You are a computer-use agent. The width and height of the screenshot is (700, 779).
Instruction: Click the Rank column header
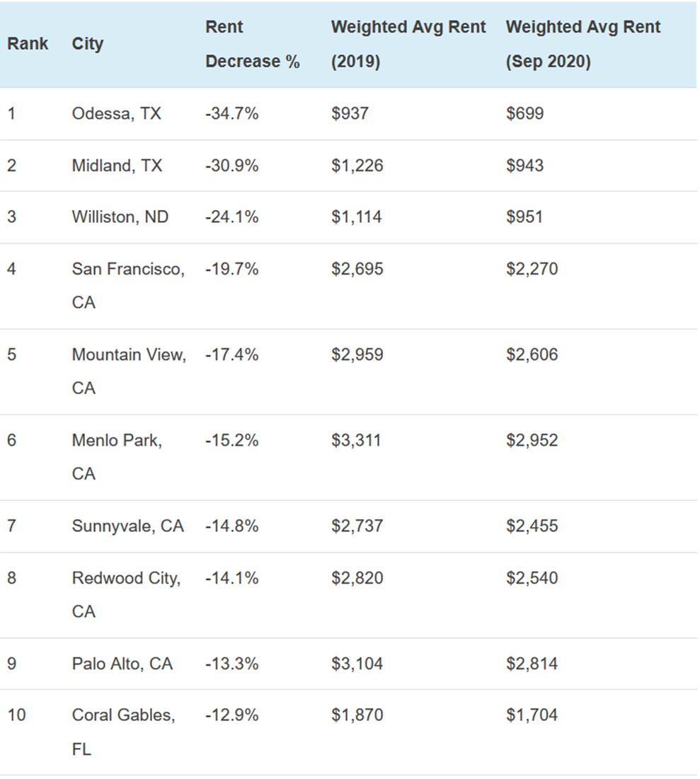[x=28, y=44]
